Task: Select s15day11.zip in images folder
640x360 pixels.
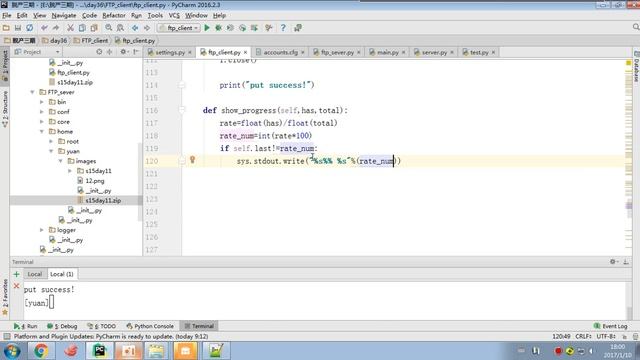Action: [x=103, y=200]
